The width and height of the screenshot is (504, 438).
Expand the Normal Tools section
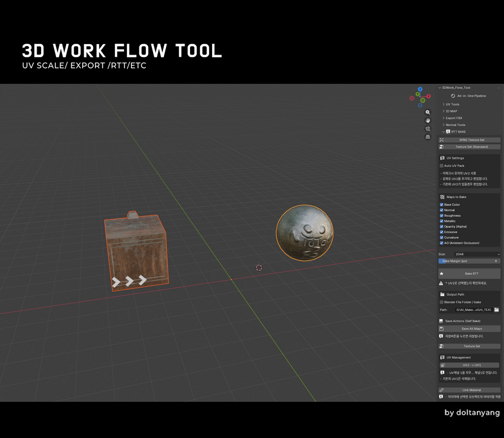pos(444,125)
